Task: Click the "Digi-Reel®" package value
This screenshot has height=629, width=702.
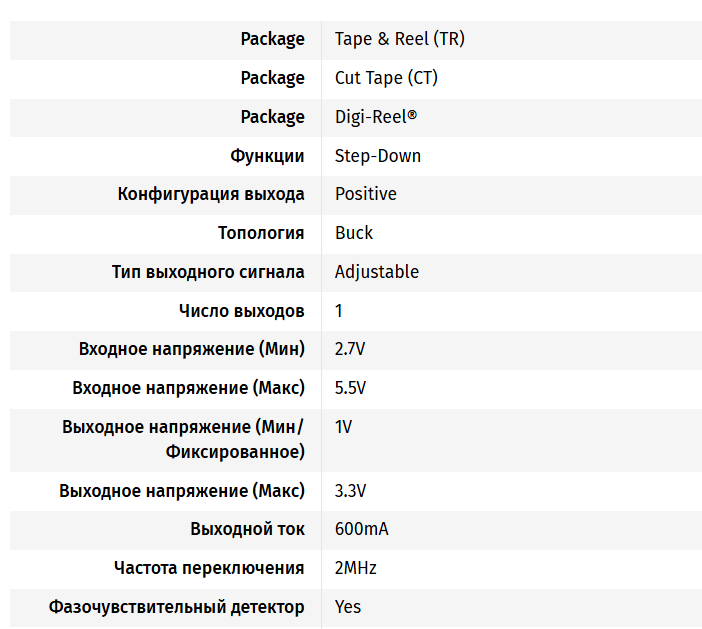Action: coord(376,117)
